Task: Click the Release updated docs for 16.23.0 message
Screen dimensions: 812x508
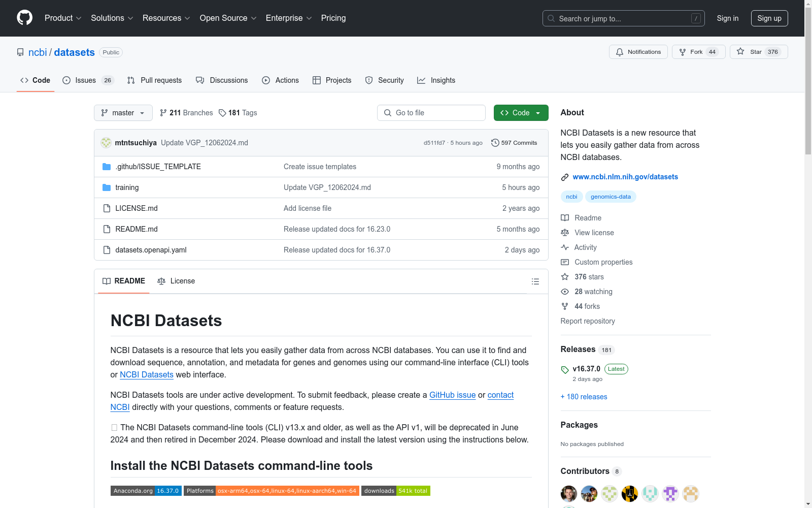Action: point(337,229)
